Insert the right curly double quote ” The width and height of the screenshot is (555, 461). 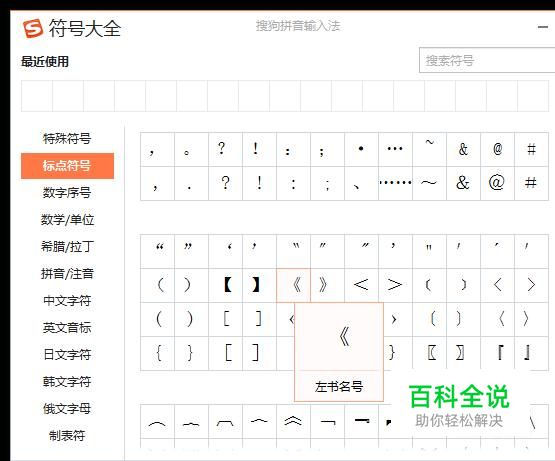click(x=191, y=251)
